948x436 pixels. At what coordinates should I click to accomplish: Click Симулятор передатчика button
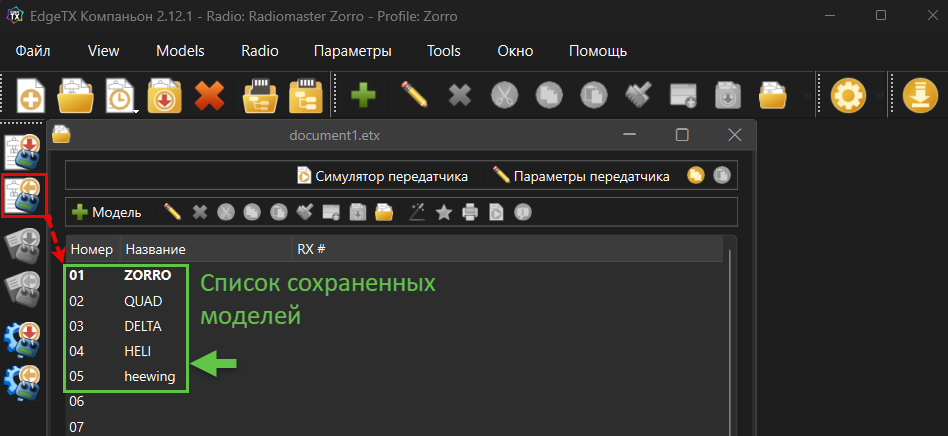pos(383,177)
